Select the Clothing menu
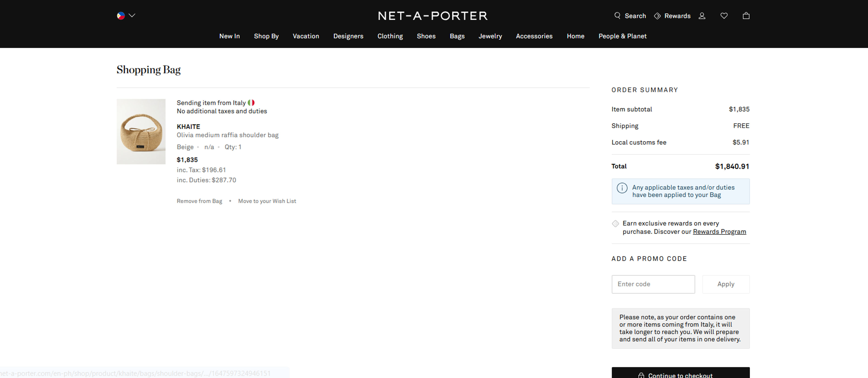This screenshot has height=378, width=868. pyautogui.click(x=390, y=36)
